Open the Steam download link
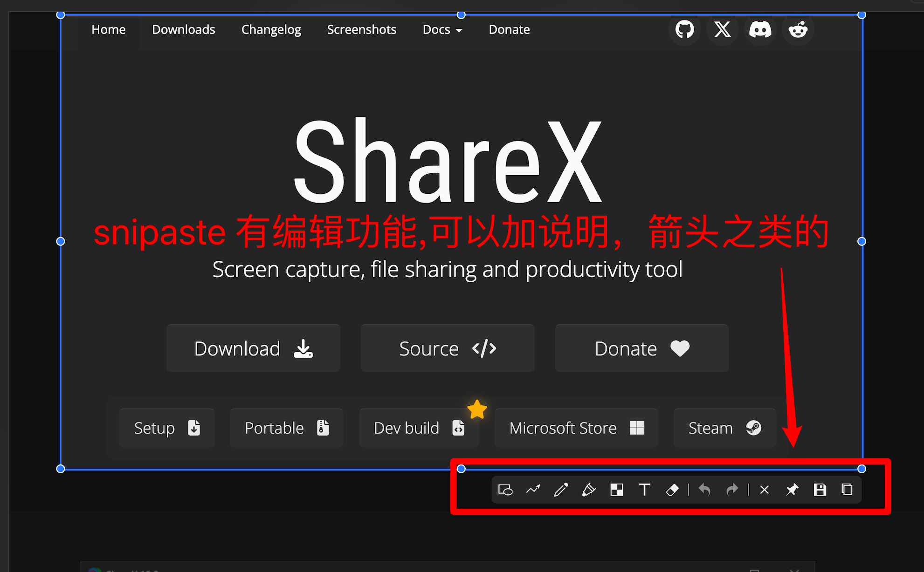The width and height of the screenshot is (924, 572). [x=724, y=428]
